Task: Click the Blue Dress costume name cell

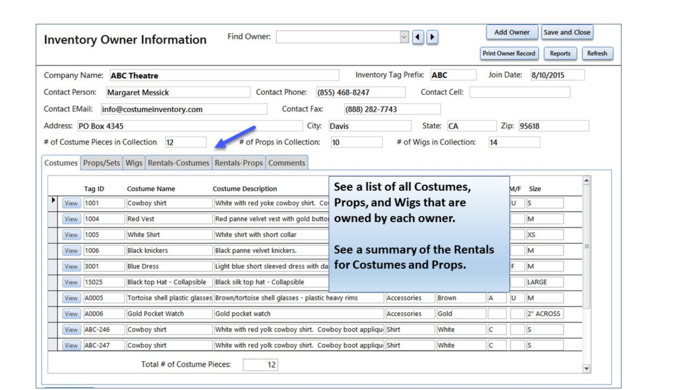Action: 169,267
